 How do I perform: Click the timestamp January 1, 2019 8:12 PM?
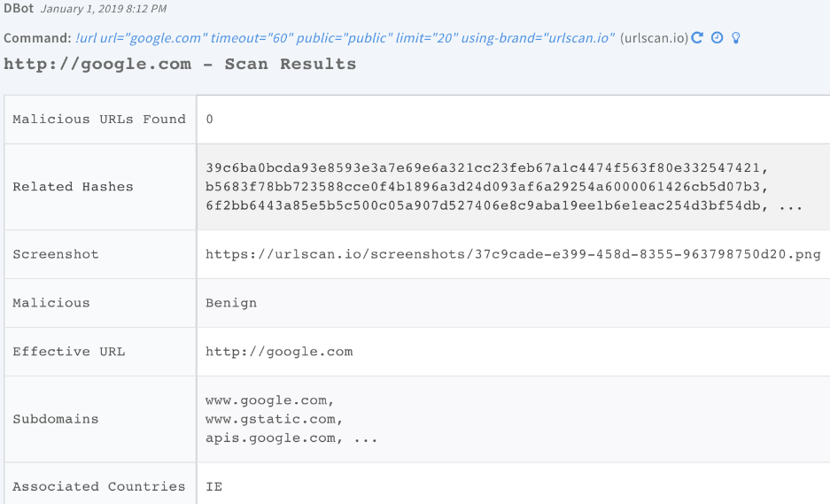coord(104,9)
